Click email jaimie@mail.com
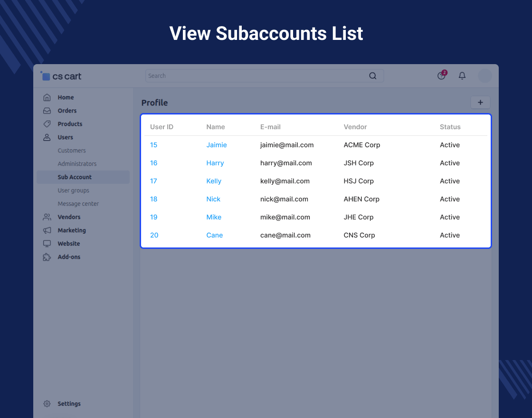 287,145
